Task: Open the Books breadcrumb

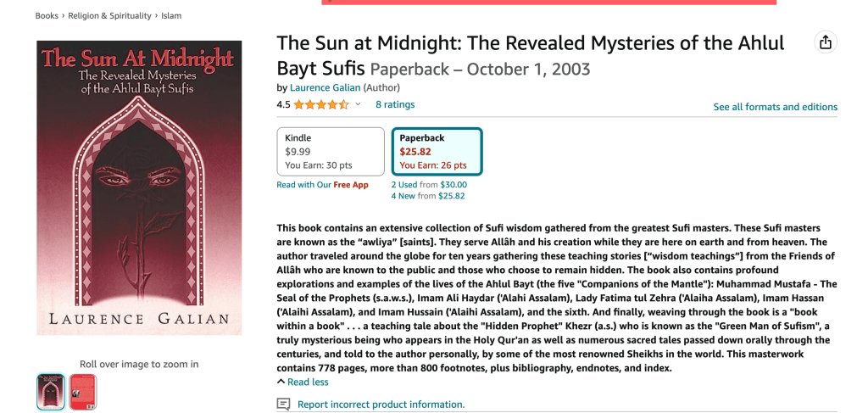Action: click(x=47, y=15)
